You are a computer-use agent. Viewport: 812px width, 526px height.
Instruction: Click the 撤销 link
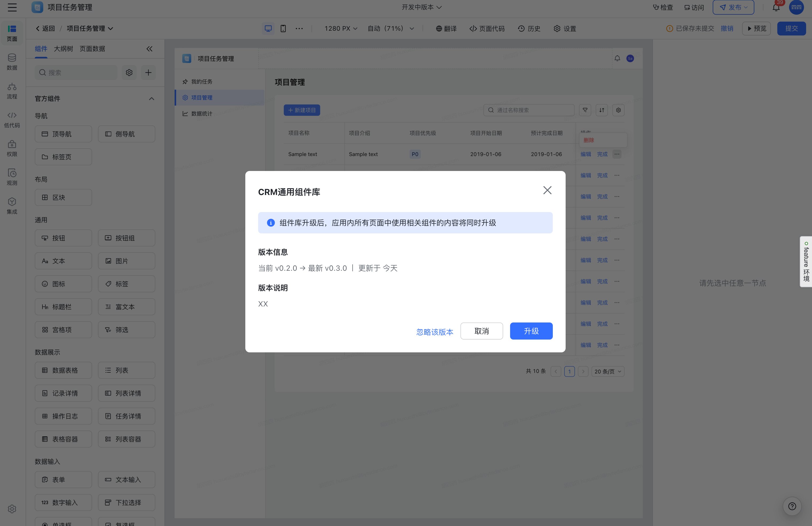[x=727, y=29]
